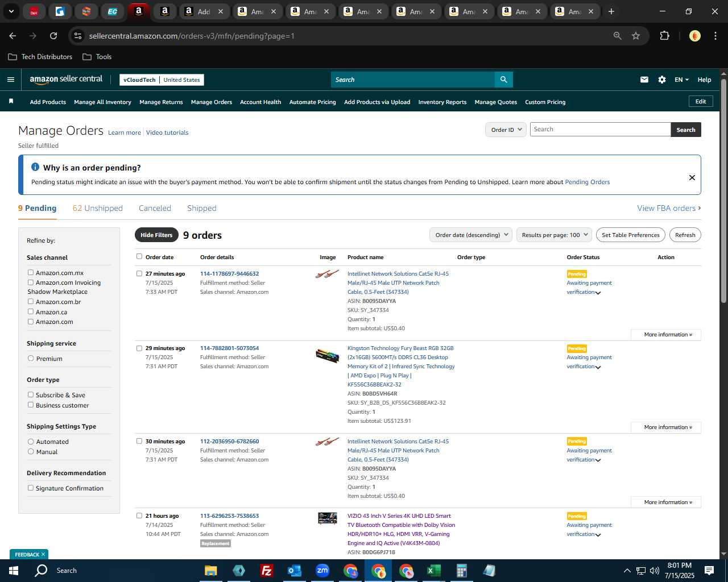Viewport: 728px width, 582px height.
Task: Expand More information for order 112-2036950-6782660
Action: [x=666, y=502]
